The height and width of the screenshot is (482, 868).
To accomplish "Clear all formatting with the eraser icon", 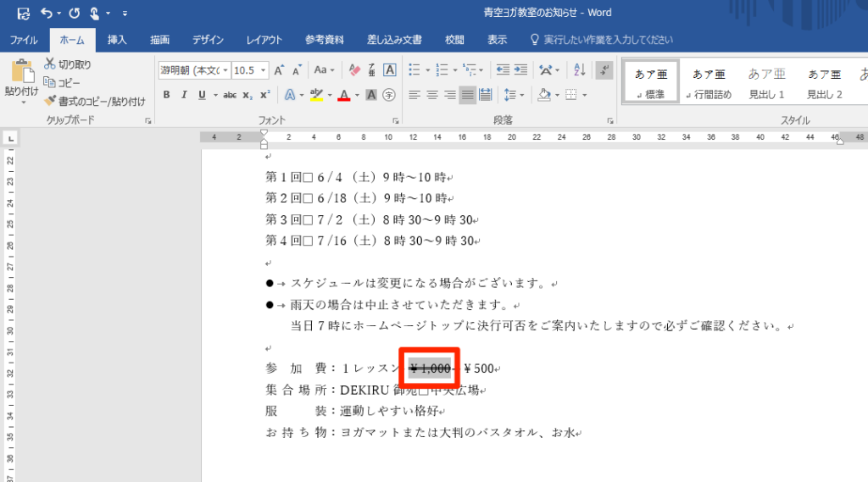I will coord(354,70).
